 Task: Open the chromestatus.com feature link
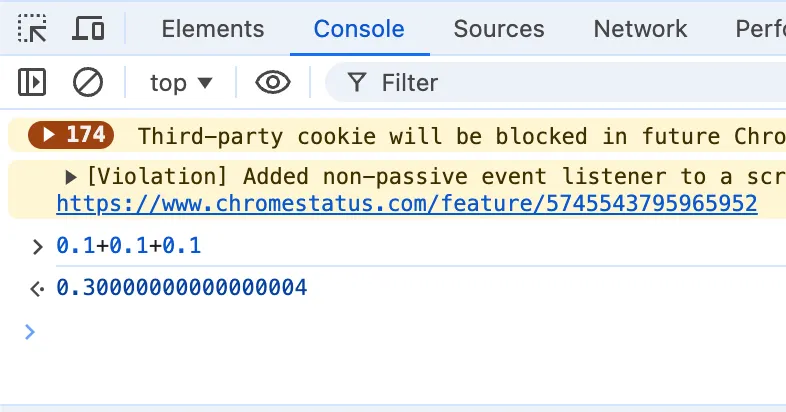click(406, 204)
